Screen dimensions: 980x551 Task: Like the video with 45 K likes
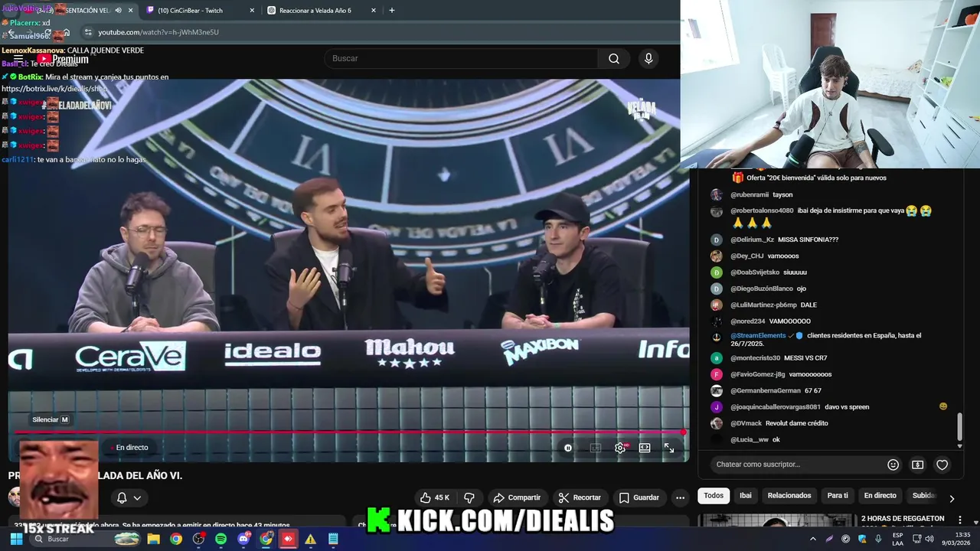pos(434,497)
